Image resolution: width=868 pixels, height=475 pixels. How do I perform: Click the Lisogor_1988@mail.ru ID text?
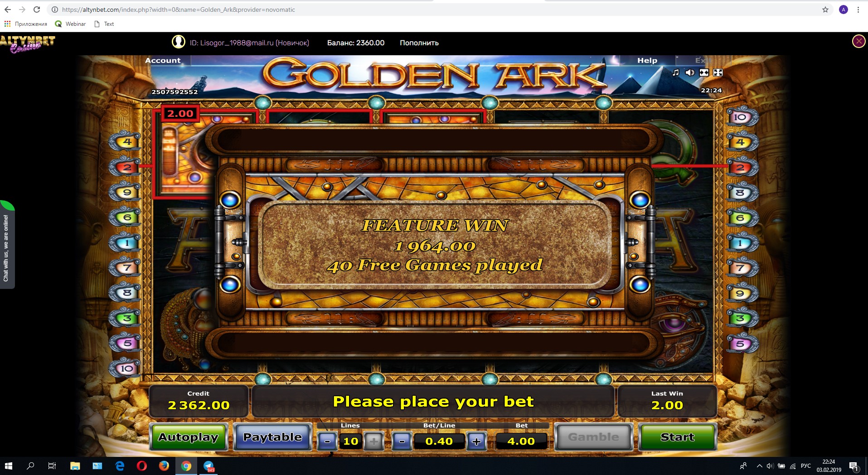click(249, 43)
